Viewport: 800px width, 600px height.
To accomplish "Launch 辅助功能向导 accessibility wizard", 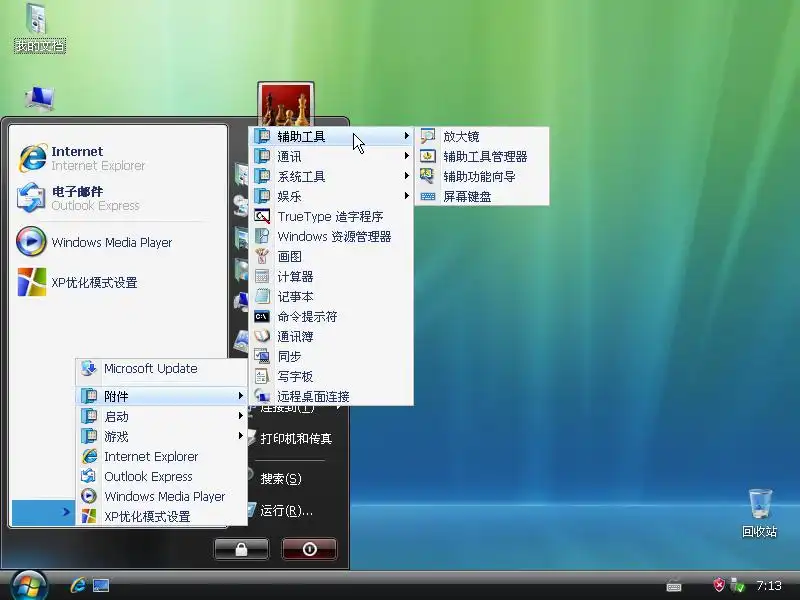I will pos(482,176).
